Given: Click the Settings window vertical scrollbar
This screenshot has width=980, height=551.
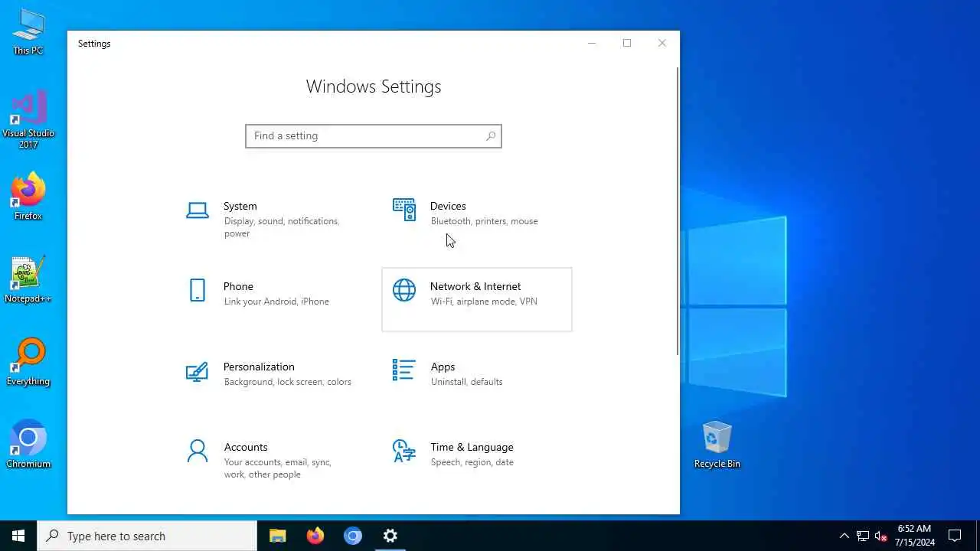Looking at the screenshot, I should (678, 211).
